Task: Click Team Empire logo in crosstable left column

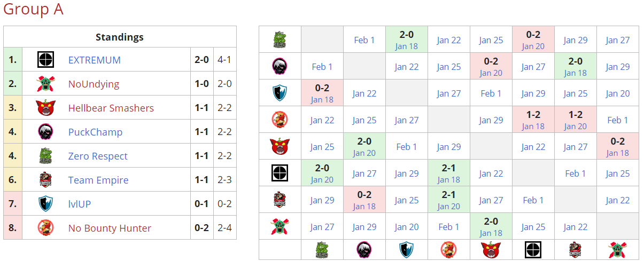Action: (x=280, y=200)
